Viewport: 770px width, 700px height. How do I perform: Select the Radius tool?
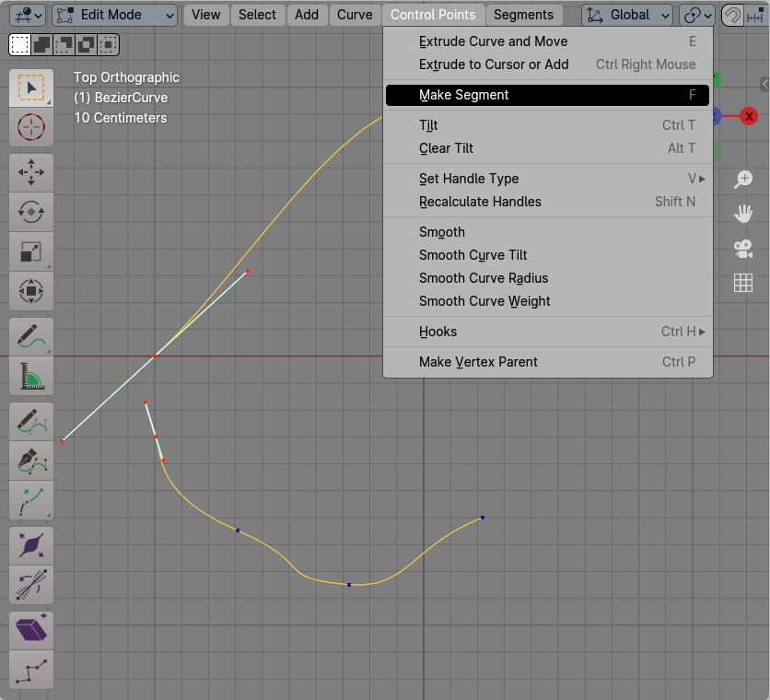coord(31,545)
